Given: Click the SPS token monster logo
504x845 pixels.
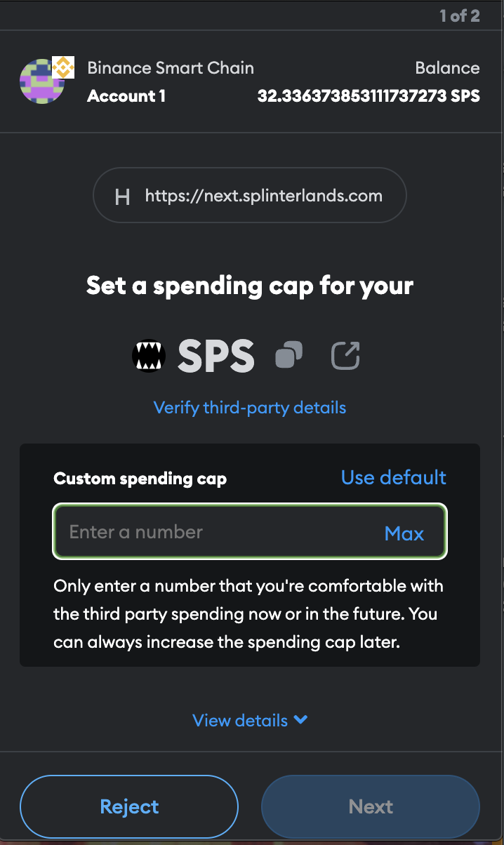Looking at the screenshot, I should click(149, 357).
